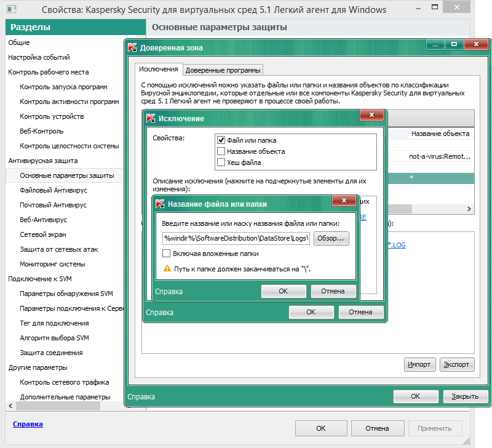Open the Доверенные программы tab
Image resolution: width=492 pixels, height=448 pixels.
point(223,70)
